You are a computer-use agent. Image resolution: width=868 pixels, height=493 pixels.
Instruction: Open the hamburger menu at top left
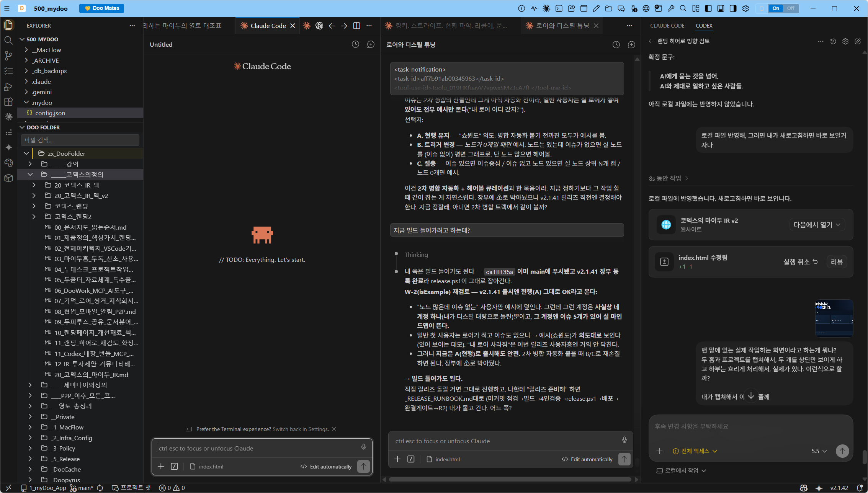[x=7, y=8]
